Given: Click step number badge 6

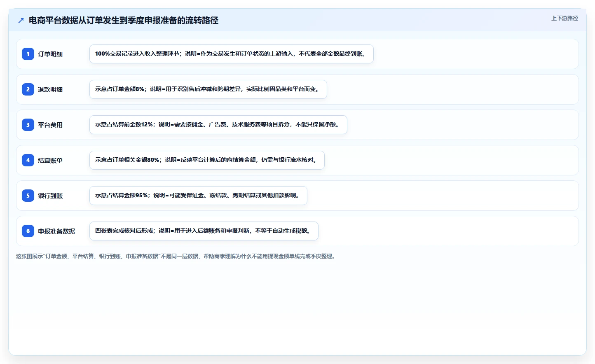Looking at the screenshot, I should (28, 231).
